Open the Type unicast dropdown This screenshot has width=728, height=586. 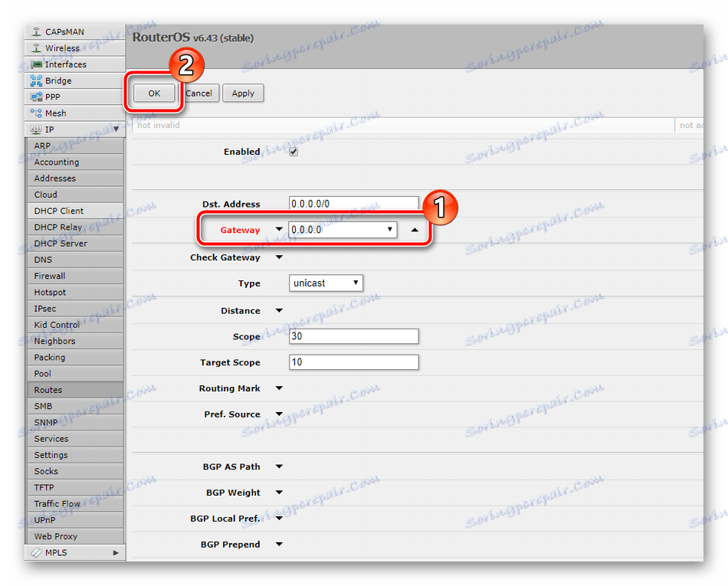[x=326, y=283]
